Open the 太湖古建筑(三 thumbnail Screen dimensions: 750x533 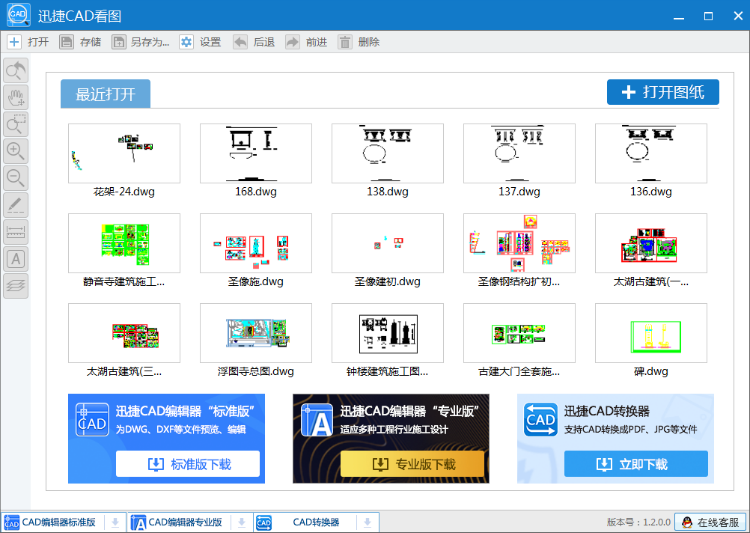pos(124,333)
